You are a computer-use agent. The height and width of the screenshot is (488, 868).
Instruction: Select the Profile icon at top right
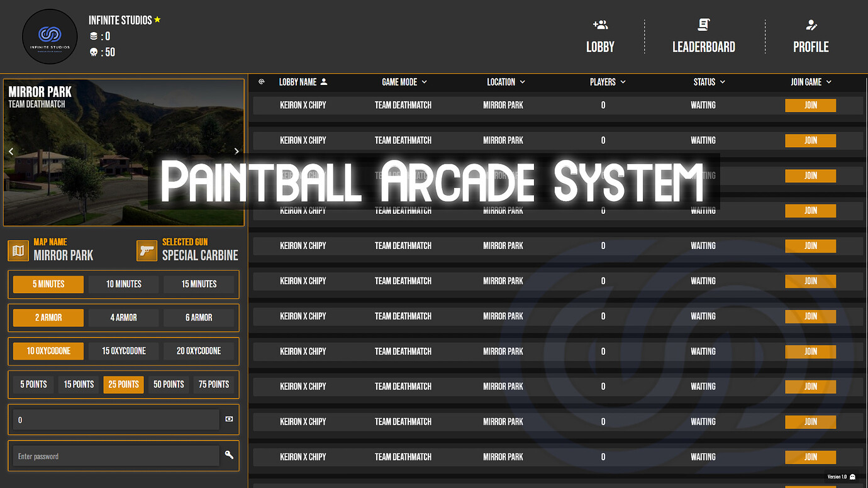[x=810, y=24]
